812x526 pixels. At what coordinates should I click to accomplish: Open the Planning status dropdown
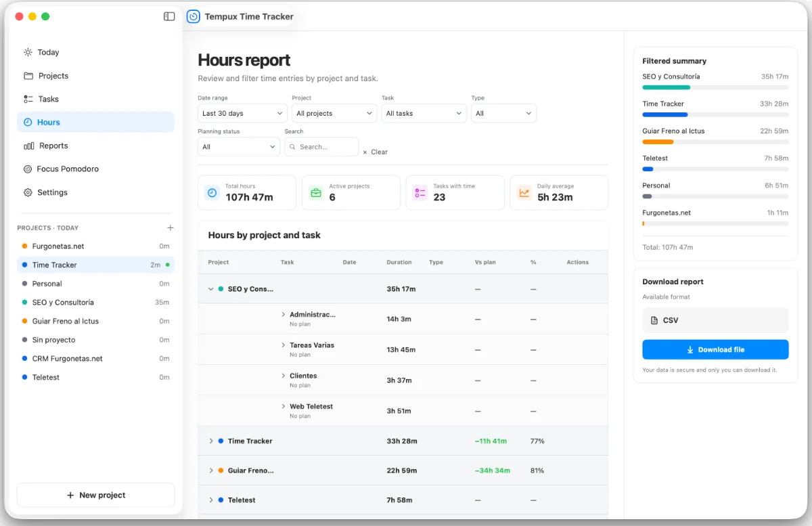click(x=239, y=147)
